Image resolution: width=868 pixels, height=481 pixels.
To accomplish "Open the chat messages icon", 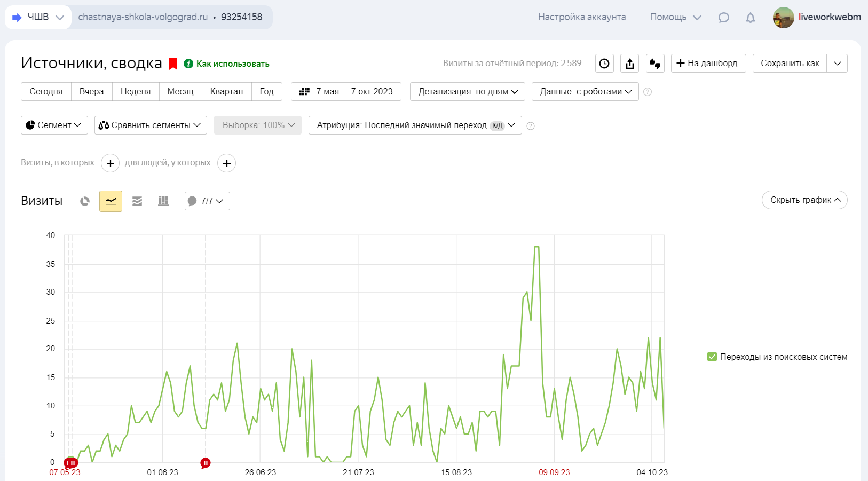I will pos(723,18).
